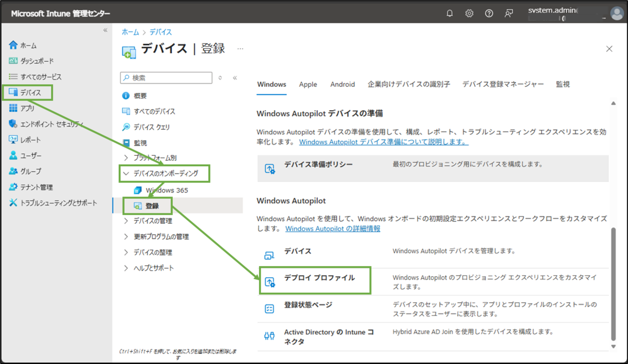Image resolution: width=628 pixels, height=364 pixels.
Task: Click the search options diamond icon
Action: coord(220,78)
